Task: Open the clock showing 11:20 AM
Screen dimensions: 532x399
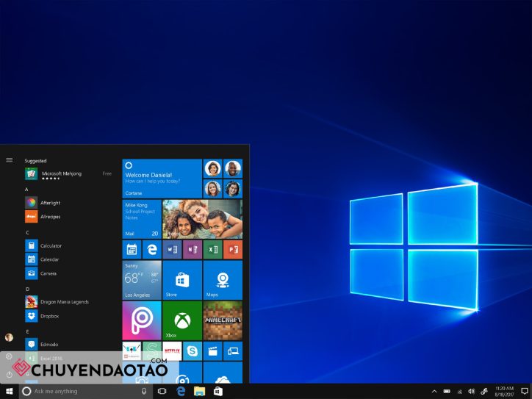Action: [x=504, y=391]
